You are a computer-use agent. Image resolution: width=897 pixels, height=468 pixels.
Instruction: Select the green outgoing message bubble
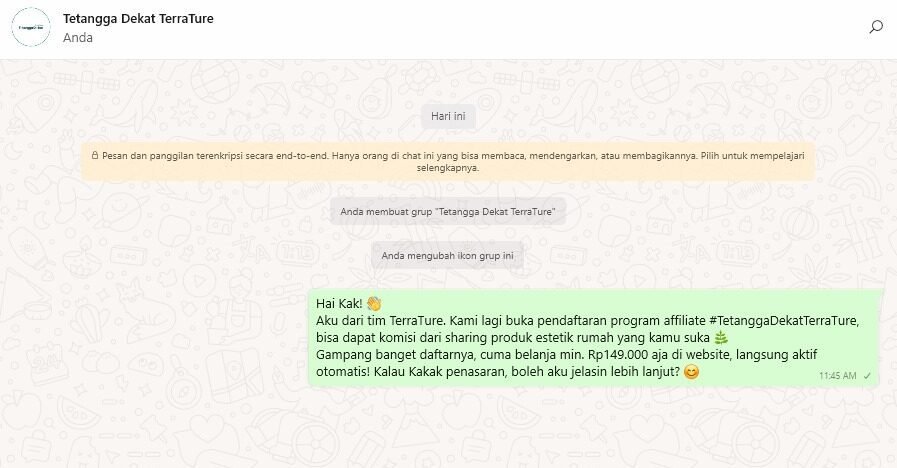[x=593, y=338]
